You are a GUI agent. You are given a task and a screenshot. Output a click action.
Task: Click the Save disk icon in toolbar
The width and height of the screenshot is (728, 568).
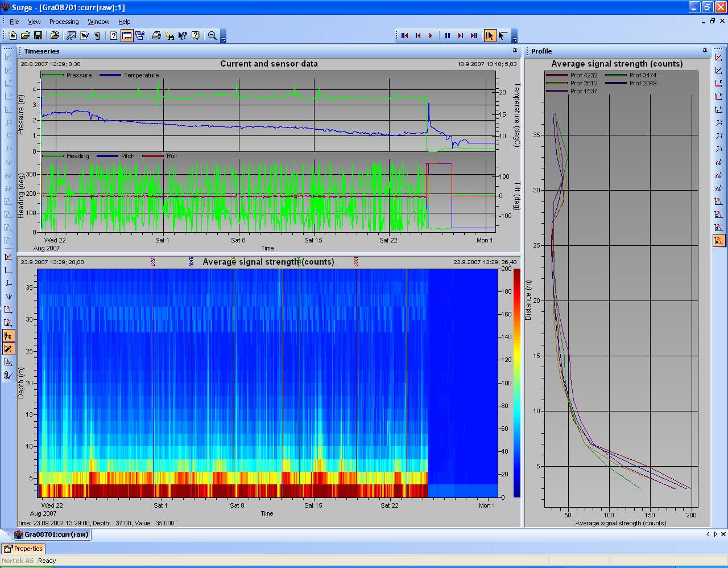38,36
